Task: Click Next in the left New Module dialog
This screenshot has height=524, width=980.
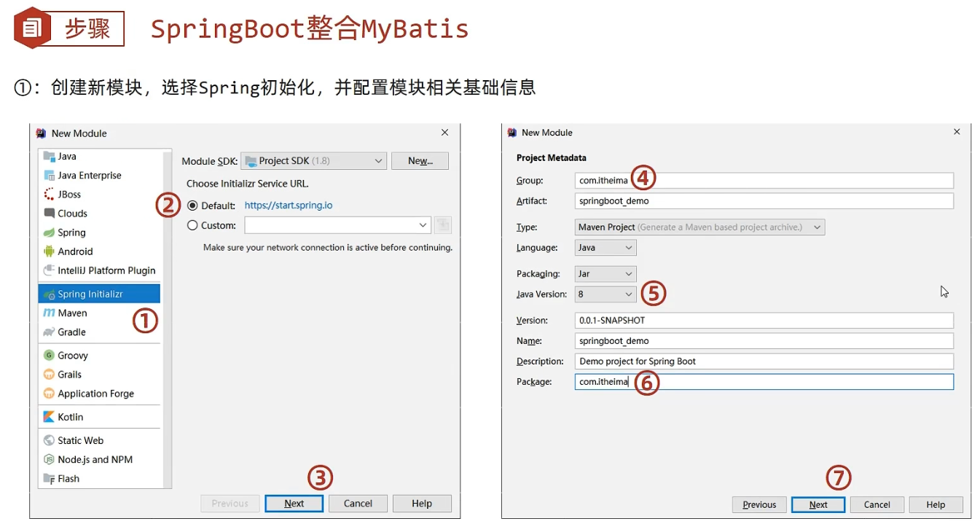Action: pos(294,503)
